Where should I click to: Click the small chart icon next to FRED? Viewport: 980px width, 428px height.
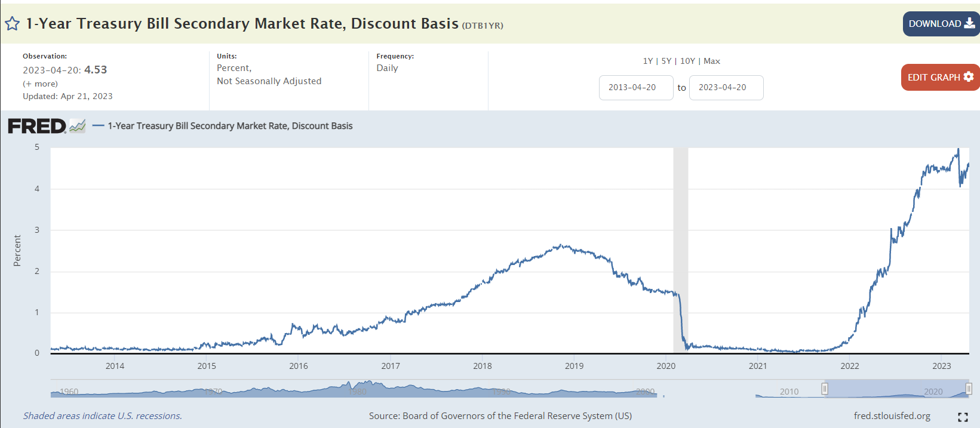(78, 126)
